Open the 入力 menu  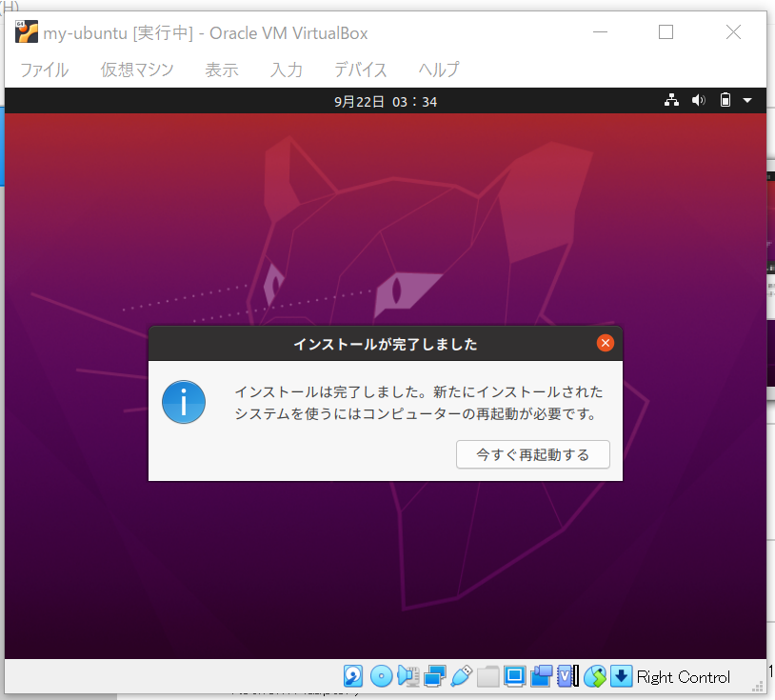coord(287,70)
